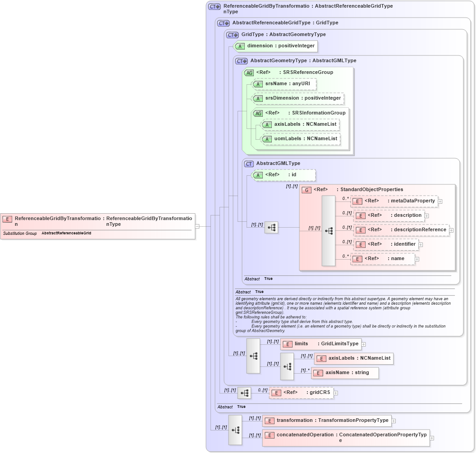Click the AG icon of SRSReferenceGroup
The image size is (476, 453).
(x=249, y=73)
